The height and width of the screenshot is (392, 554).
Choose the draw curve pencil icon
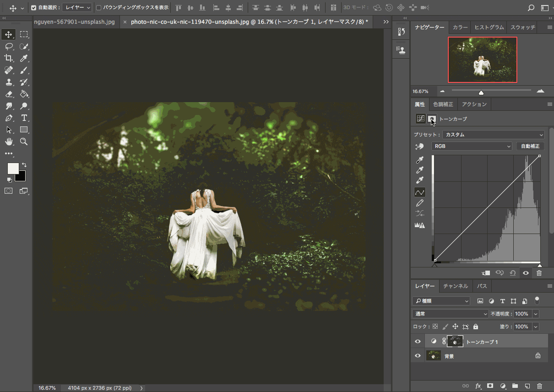click(420, 203)
